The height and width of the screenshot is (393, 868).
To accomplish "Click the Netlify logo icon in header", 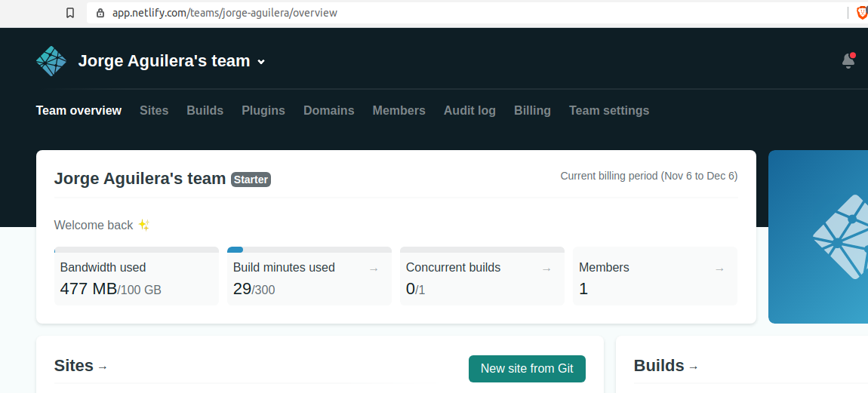I will 51,61.
